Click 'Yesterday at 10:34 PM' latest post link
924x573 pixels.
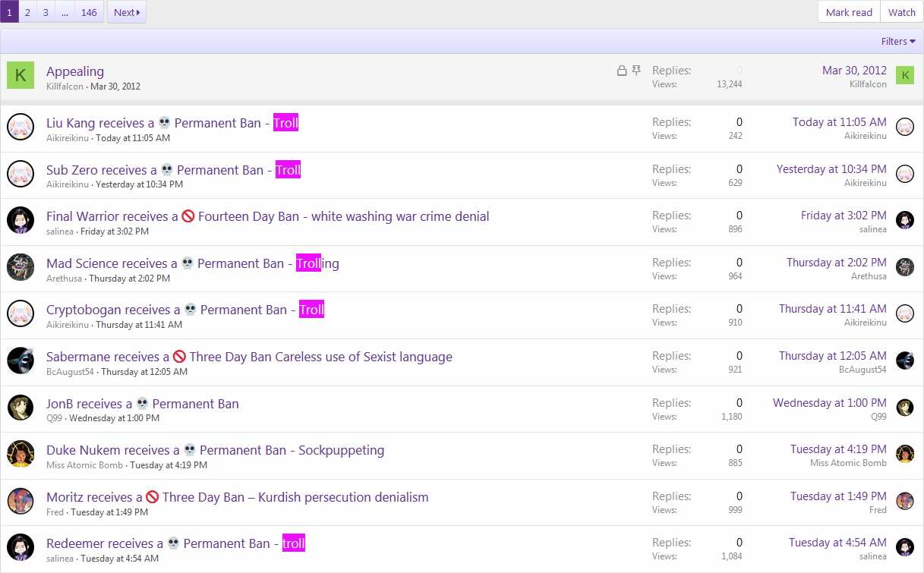pyautogui.click(x=831, y=168)
